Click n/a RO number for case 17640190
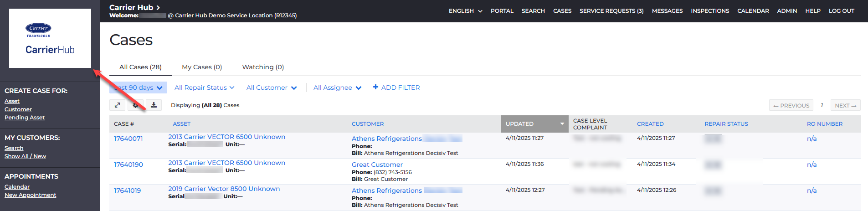Image resolution: width=868 pixels, height=211 pixels. point(812,165)
